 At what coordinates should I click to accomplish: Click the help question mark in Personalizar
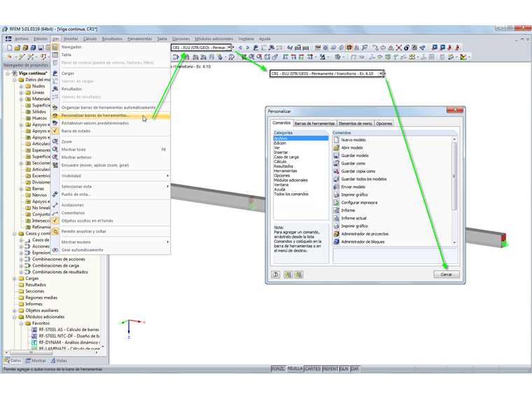[x=276, y=274]
